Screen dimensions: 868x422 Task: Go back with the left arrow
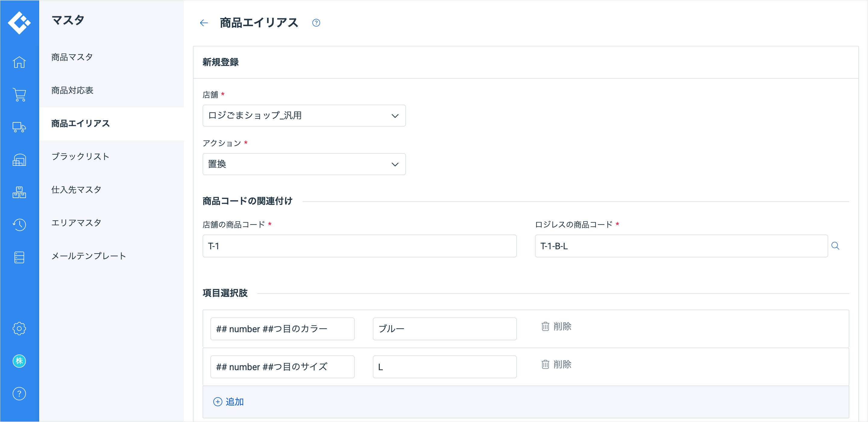click(x=204, y=23)
